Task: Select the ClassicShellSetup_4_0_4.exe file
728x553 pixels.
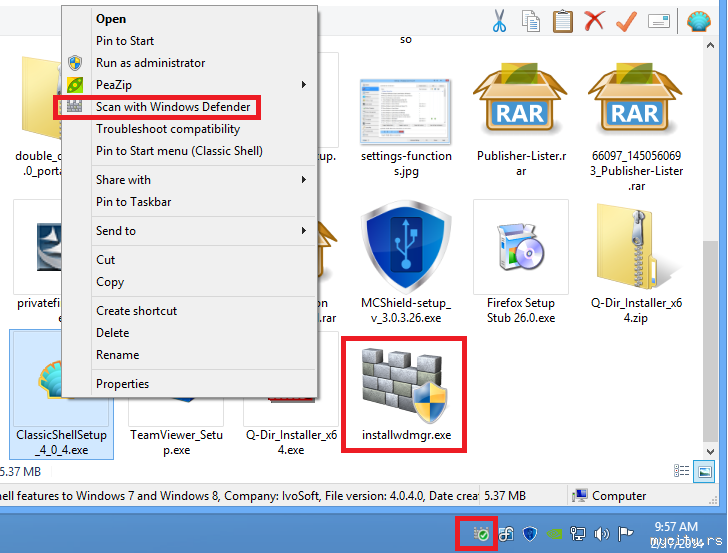Action: (61, 395)
